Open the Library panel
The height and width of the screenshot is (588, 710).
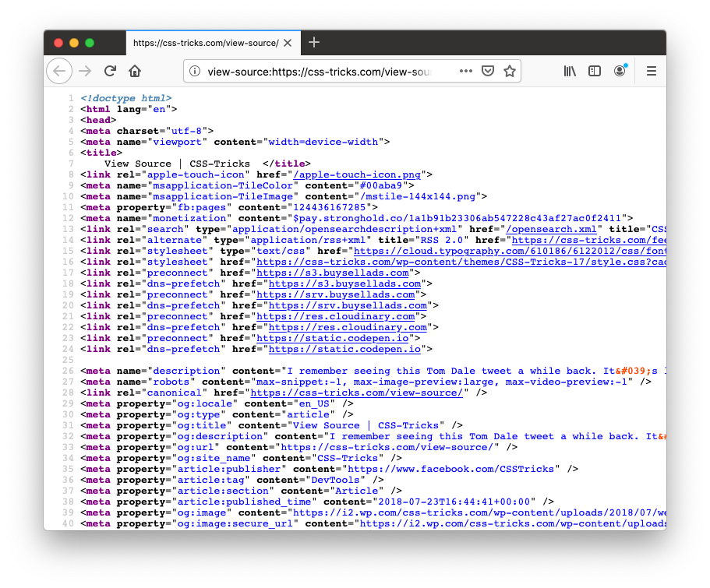click(x=570, y=71)
